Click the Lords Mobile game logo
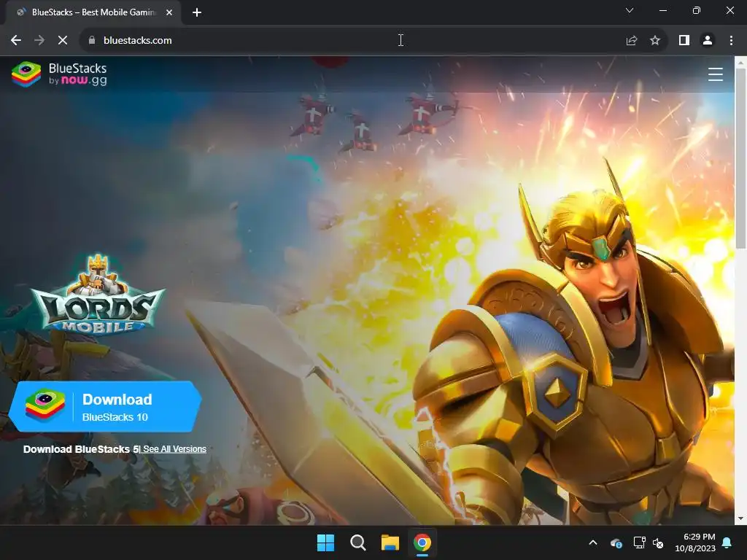This screenshot has height=560, width=747. 98,295
